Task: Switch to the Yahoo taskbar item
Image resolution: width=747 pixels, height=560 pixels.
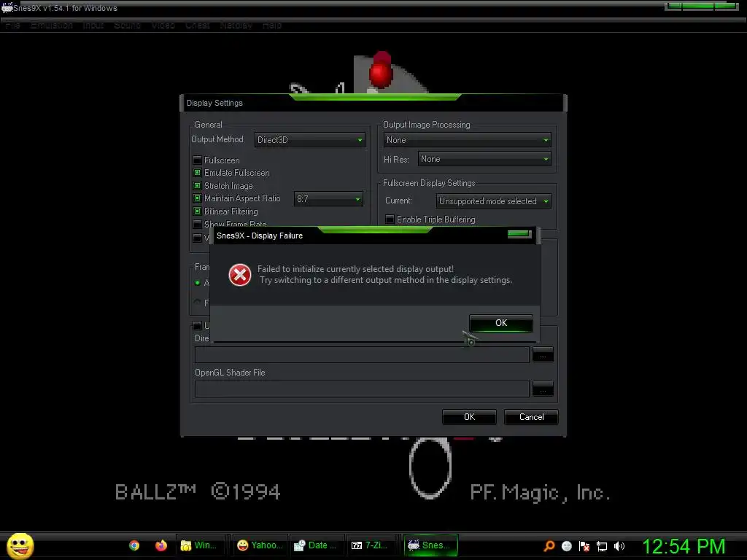Action: [x=260, y=545]
